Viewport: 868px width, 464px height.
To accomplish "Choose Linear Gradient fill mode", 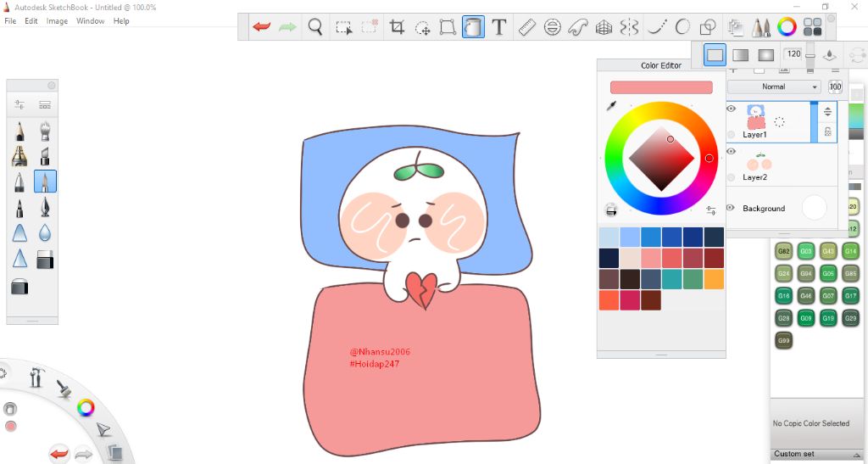I will pos(740,55).
